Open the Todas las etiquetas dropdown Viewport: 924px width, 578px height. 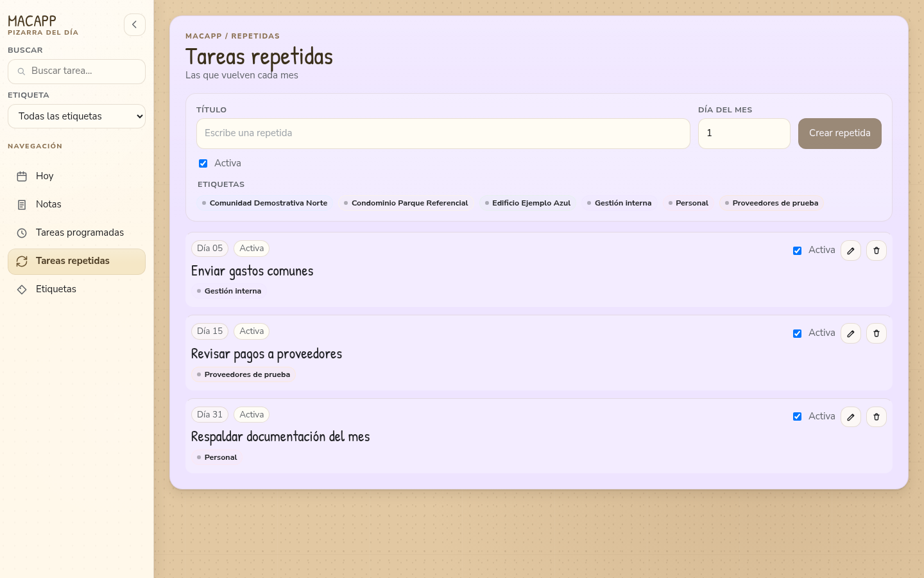point(76,116)
